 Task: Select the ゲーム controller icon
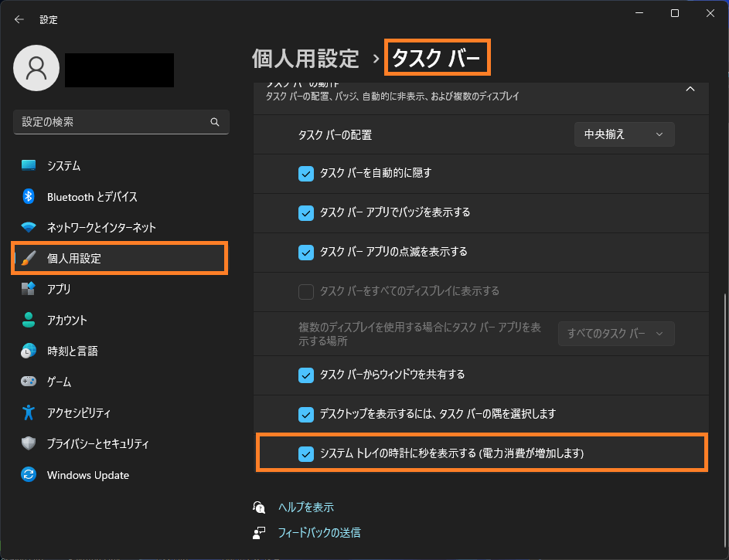[x=29, y=382]
